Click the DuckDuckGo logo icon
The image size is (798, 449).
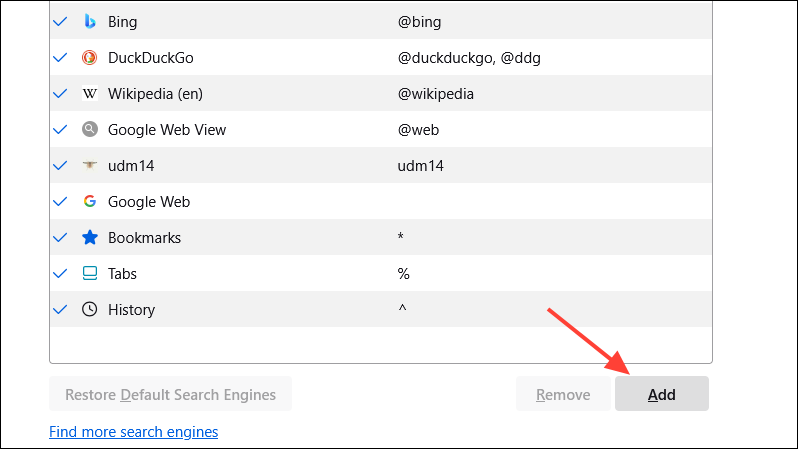tap(90, 58)
